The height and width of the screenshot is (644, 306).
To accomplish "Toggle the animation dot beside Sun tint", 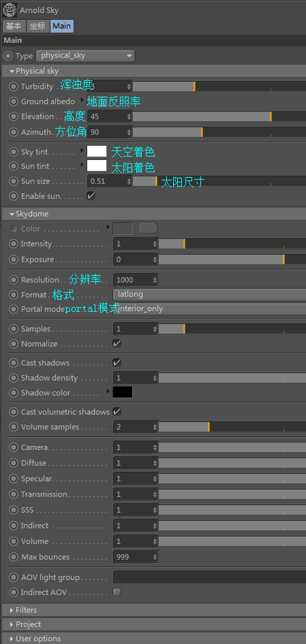I will (x=14, y=166).
